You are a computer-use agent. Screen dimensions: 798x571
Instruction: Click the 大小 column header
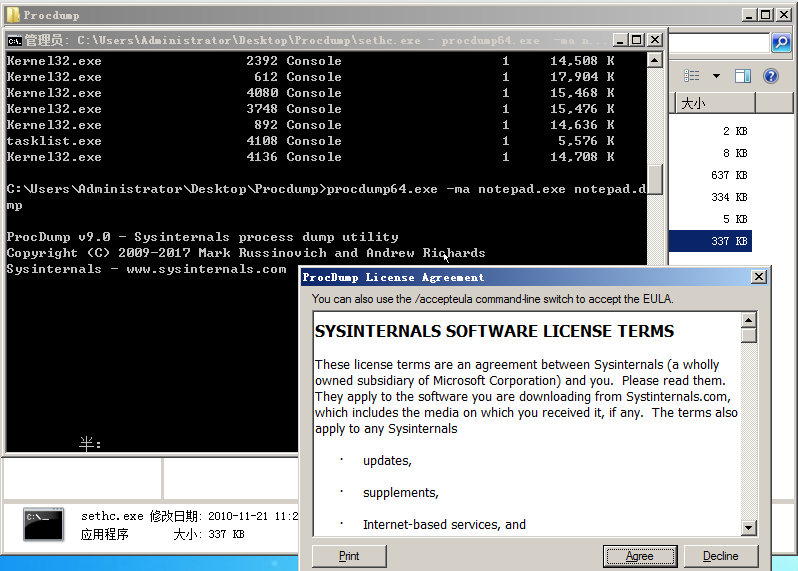point(715,103)
